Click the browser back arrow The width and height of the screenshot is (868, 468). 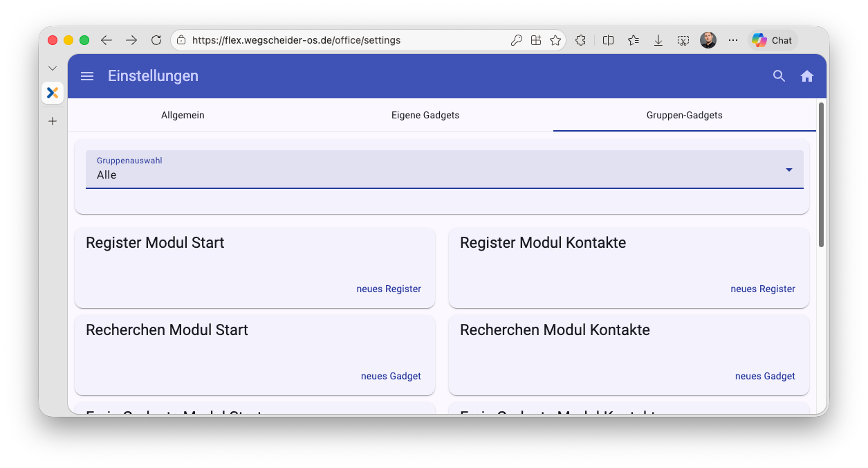[107, 40]
